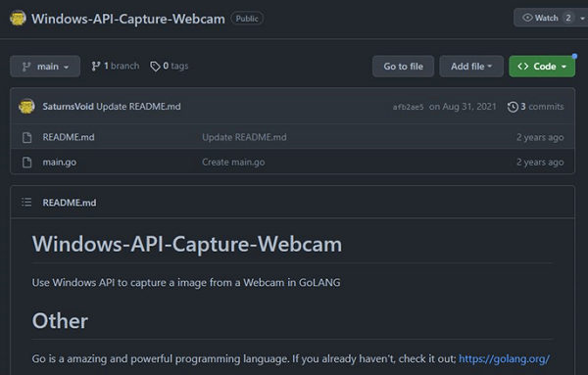Image resolution: width=588 pixels, height=375 pixels.
Task: Open the main.go file
Action: pyautogui.click(x=59, y=163)
